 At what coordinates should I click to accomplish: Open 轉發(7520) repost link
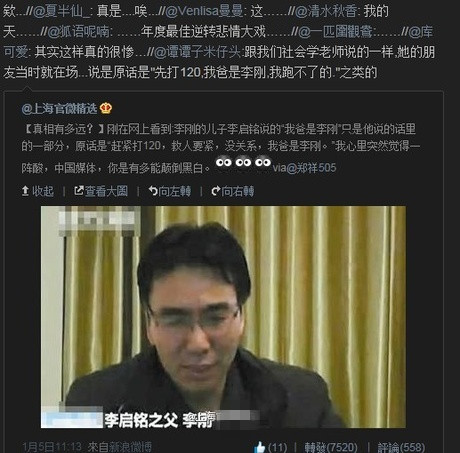coord(331,447)
